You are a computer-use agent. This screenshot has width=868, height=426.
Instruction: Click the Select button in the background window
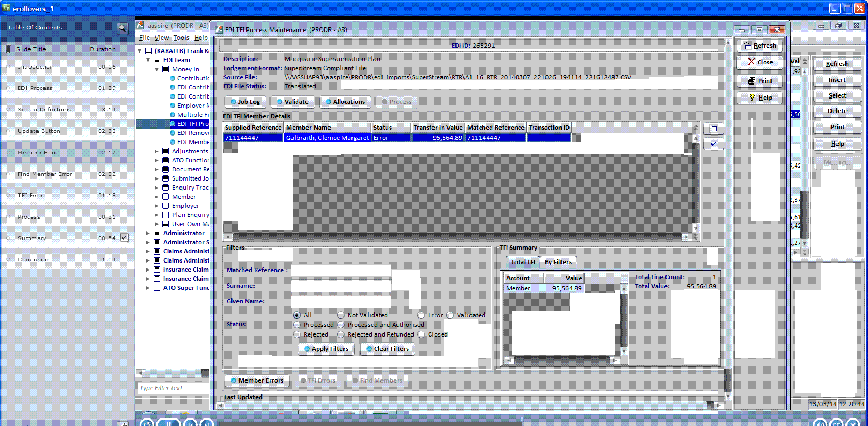point(837,95)
